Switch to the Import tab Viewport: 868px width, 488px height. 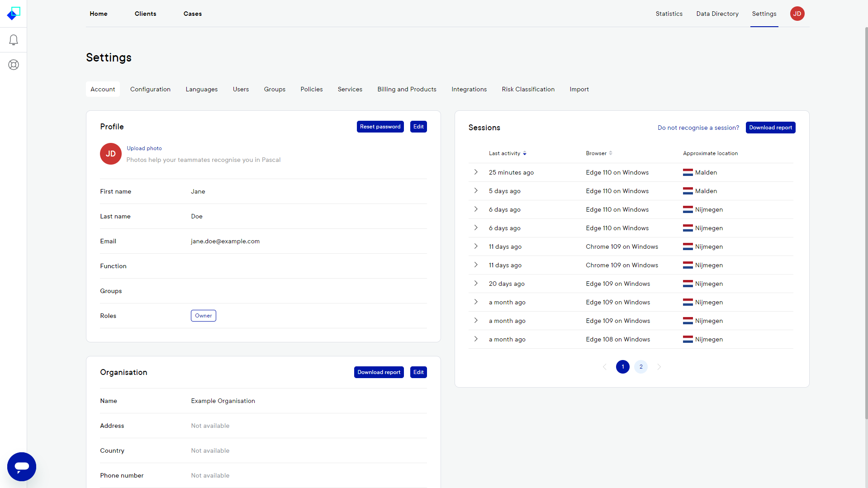tap(579, 89)
